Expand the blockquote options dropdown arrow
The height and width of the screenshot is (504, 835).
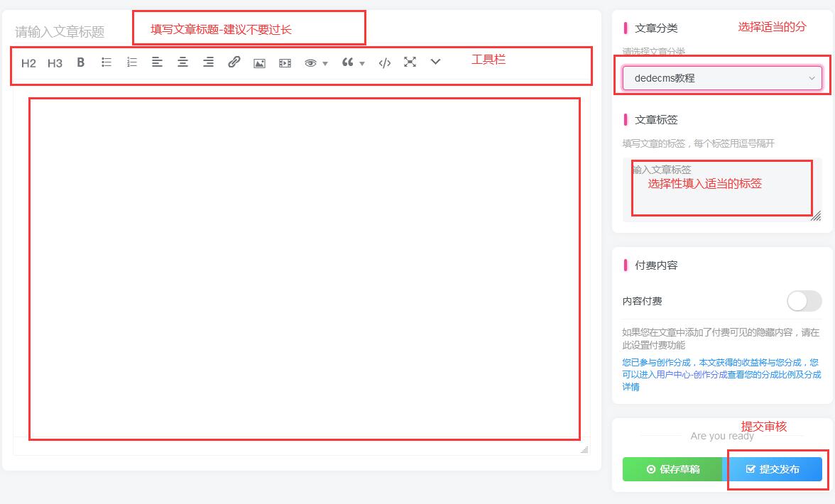pos(362,64)
